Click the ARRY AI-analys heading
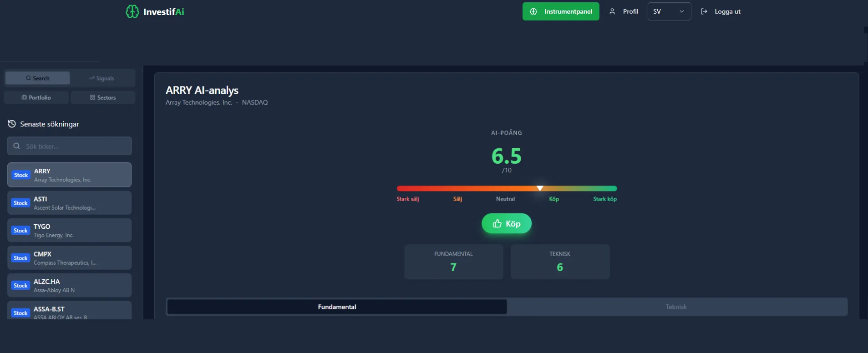 pos(202,90)
